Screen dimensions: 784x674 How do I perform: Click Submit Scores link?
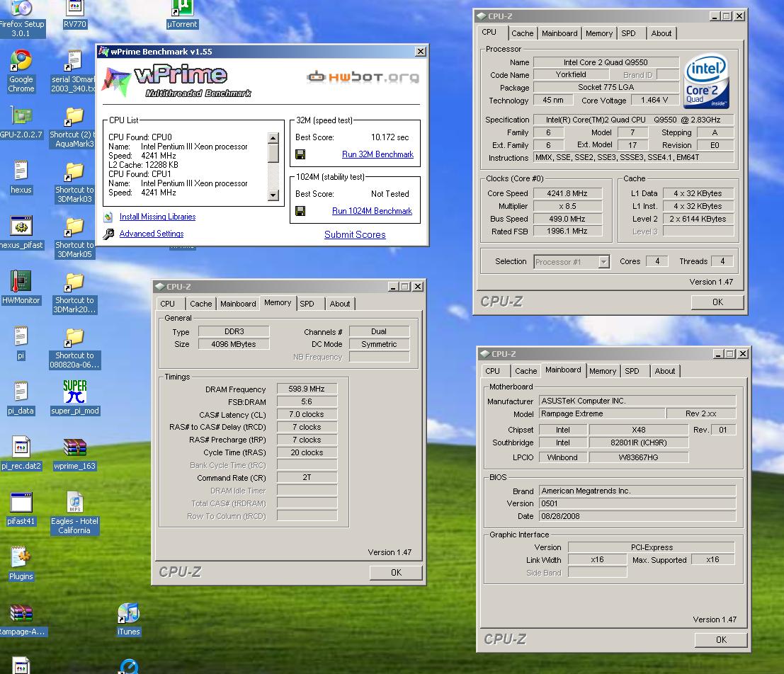[x=355, y=234]
